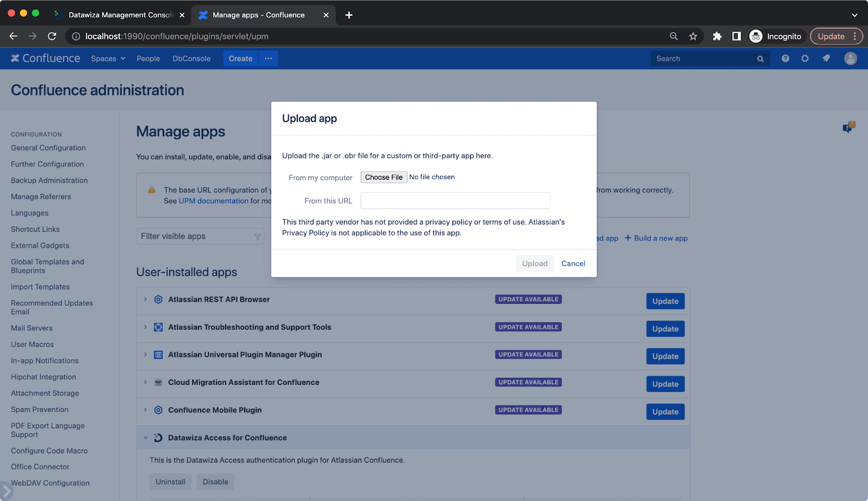The height and width of the screenshot is (501, 868).
Task: Go back with the browser back arrow
Action: [14, 36]
